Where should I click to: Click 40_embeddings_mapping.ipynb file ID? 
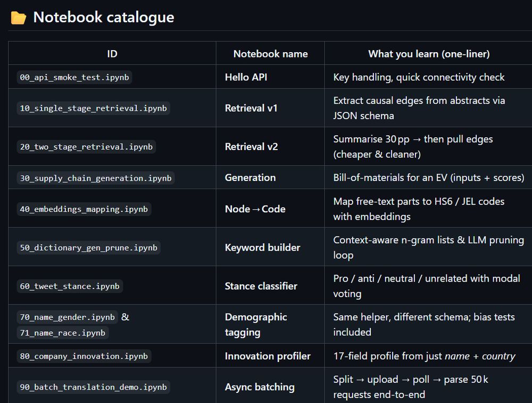[84, 209]
